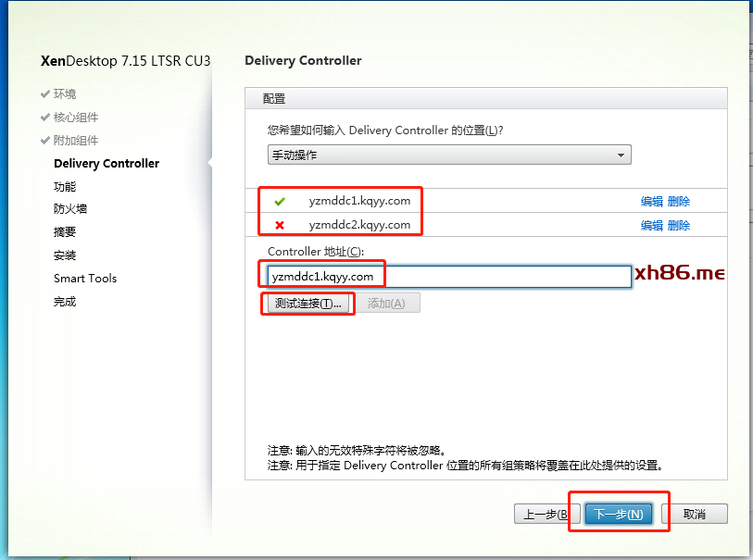
Task: Go back with the 上一步 button
Action: (x=546, y=514)
